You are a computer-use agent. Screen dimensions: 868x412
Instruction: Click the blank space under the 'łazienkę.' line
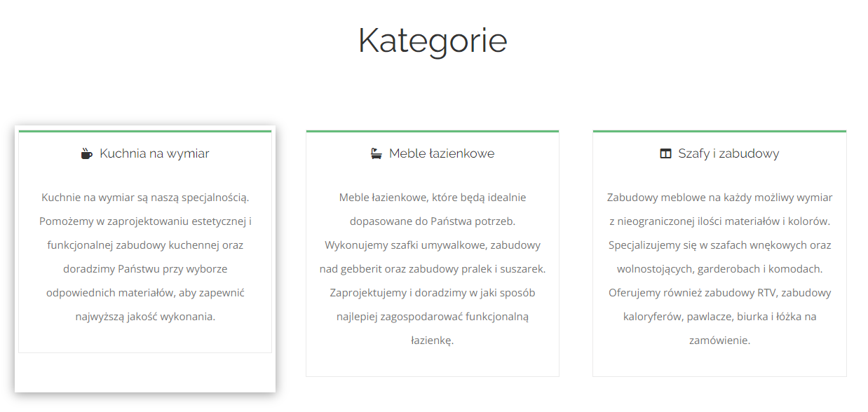433,363
